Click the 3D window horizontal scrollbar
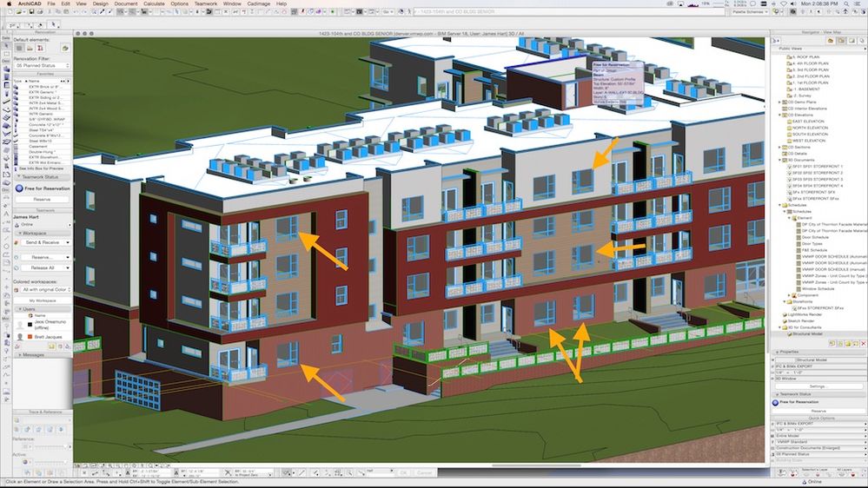Screen dimensions: 868x488 click(x=536, y=465)
